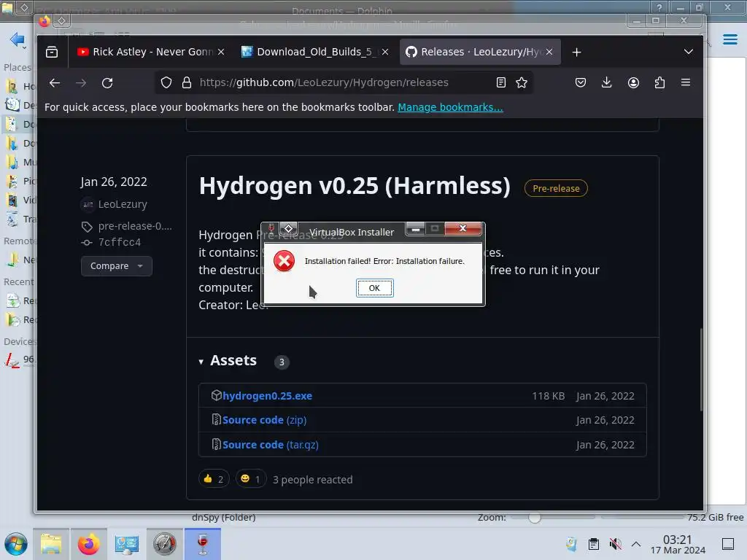Click Dolphin back arrow button
747x560 pixels.
(x=16, y=39)
